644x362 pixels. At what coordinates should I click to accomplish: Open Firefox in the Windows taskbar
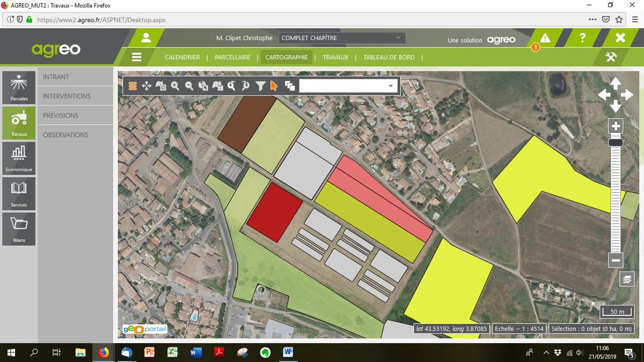(x=104, y=352)
